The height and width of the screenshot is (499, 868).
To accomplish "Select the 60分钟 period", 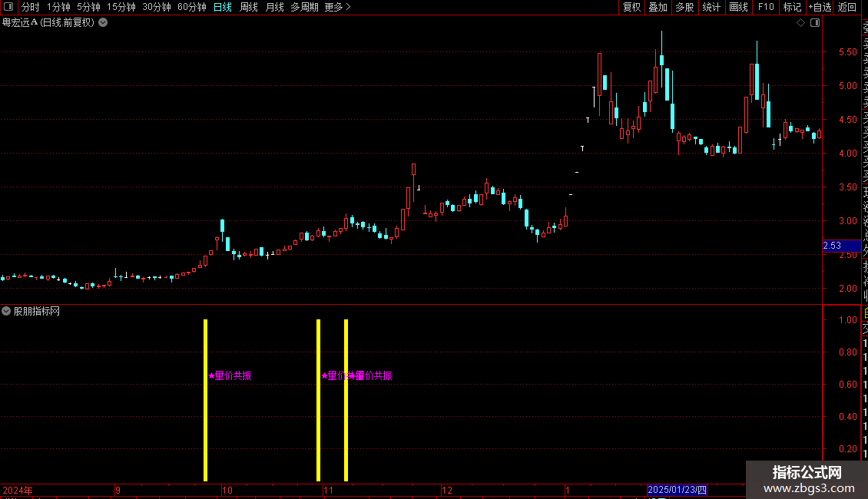I will pyautogui.click(x=192, y=7).
